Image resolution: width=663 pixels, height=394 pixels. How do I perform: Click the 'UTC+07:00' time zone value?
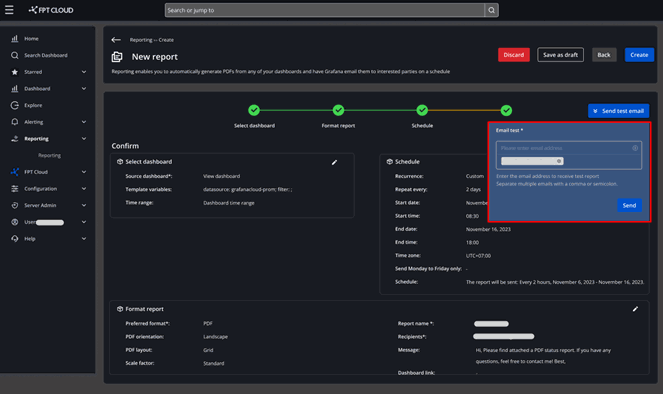(478, 256)
